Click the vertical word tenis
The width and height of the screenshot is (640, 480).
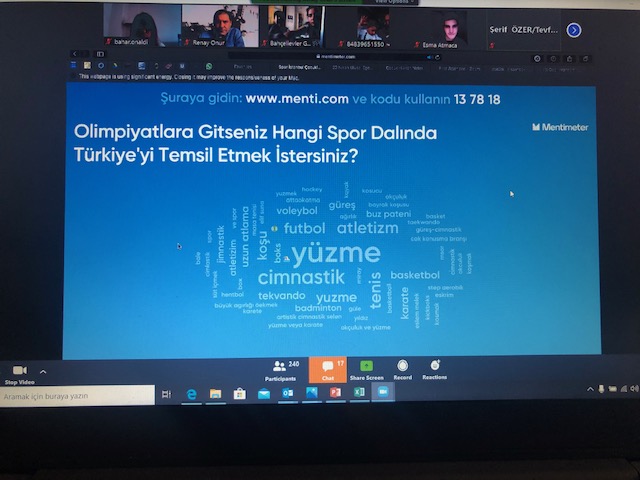[x=375, y=290]
